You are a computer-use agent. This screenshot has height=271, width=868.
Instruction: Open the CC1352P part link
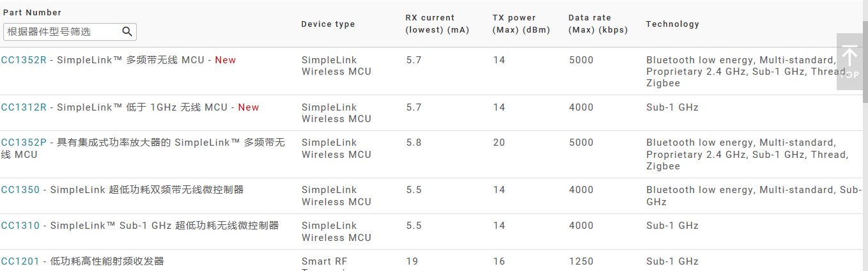pos(24,143)
